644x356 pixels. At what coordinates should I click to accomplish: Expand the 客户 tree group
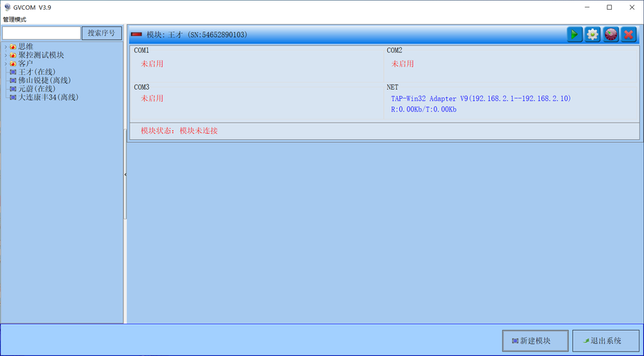(6, 64)
